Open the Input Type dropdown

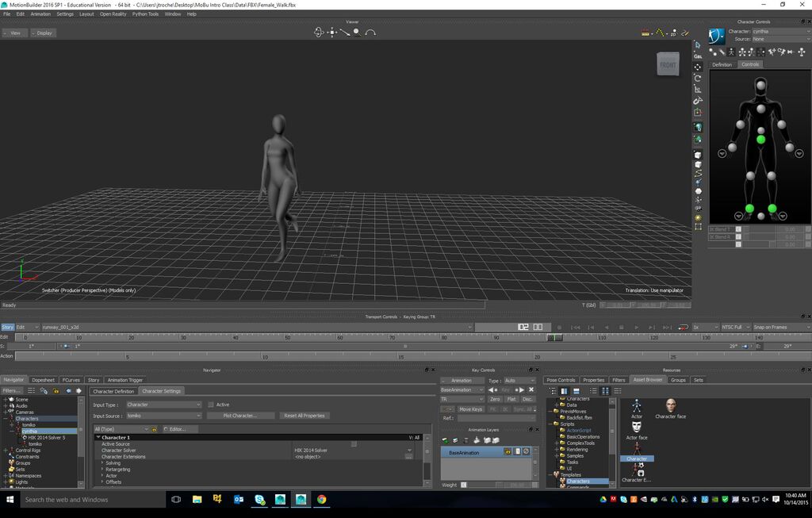coord(163,405)
